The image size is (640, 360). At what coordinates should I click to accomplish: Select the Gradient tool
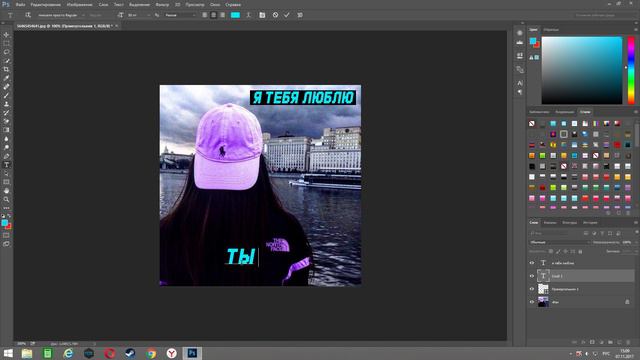[x=6, y=130]
